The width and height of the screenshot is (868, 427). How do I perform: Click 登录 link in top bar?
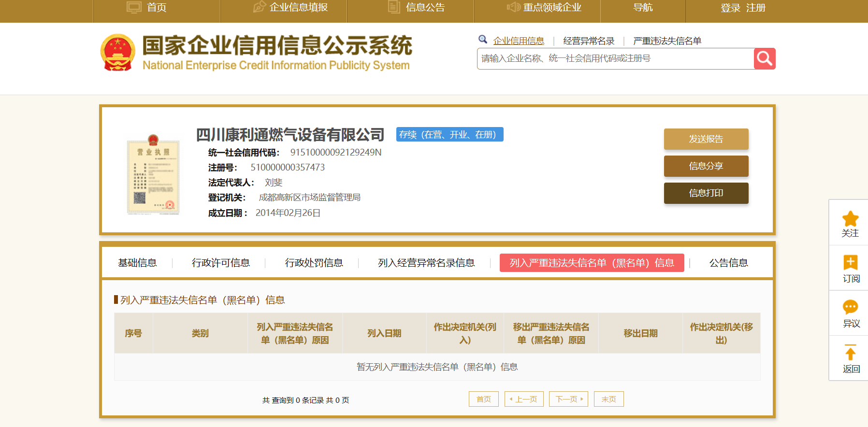(730, 8)
